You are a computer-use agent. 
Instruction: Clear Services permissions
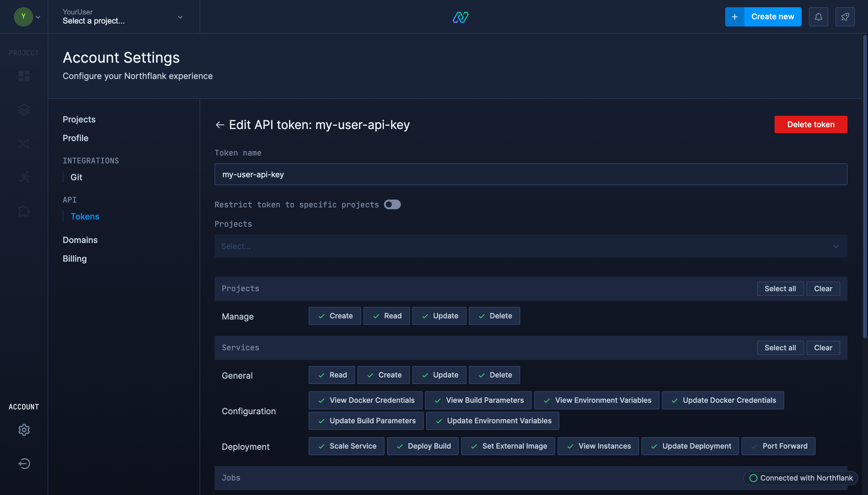[x=823, y=348]
